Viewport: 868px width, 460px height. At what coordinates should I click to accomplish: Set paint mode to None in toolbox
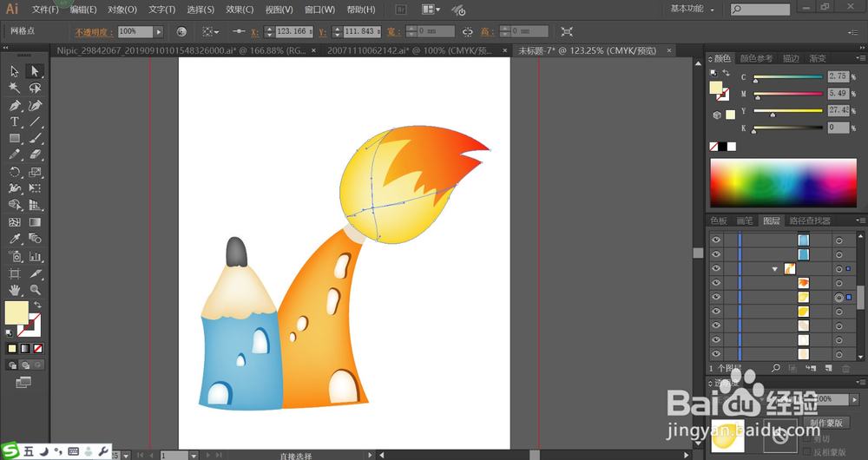point(37,348)
